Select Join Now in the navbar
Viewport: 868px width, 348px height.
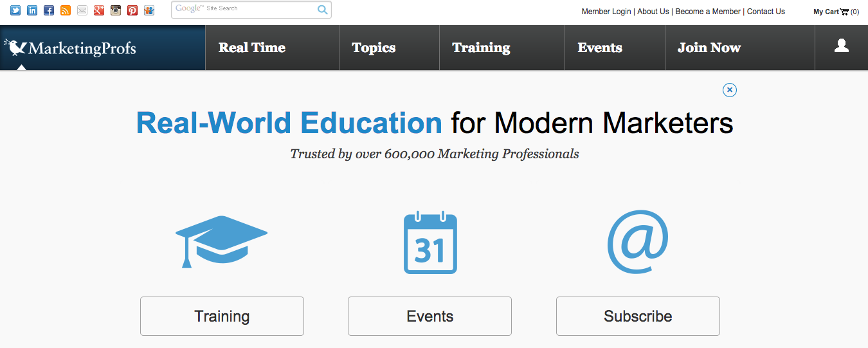click(709, 48)
